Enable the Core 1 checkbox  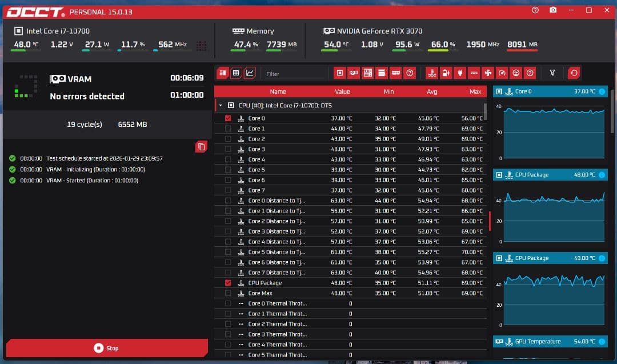[x=229, y=129]
